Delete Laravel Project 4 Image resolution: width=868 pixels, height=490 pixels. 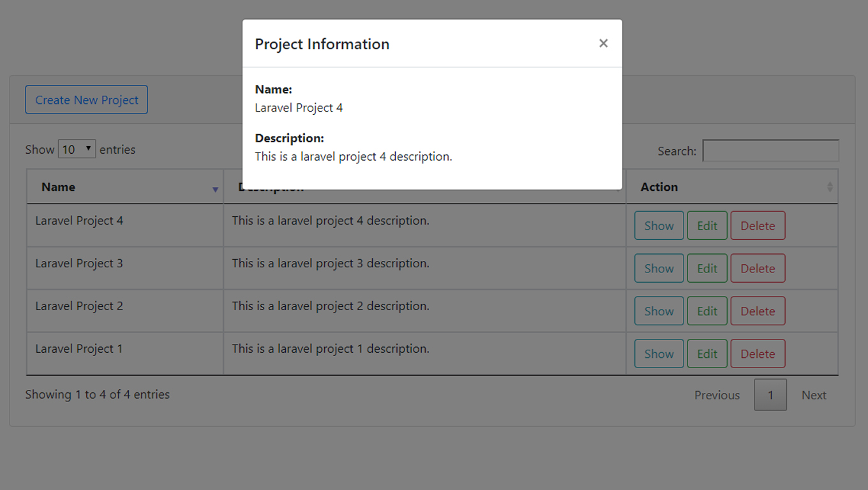pos(758,226)
